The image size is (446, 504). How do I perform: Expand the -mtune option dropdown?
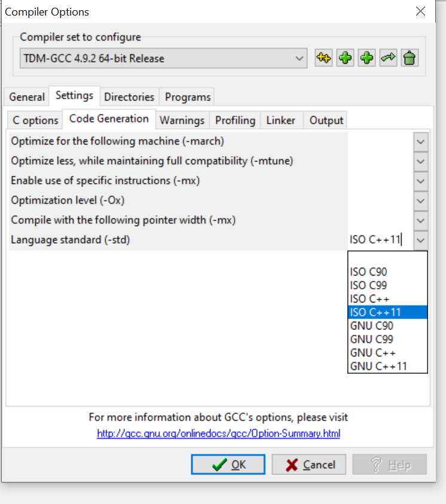coord(421,161)
